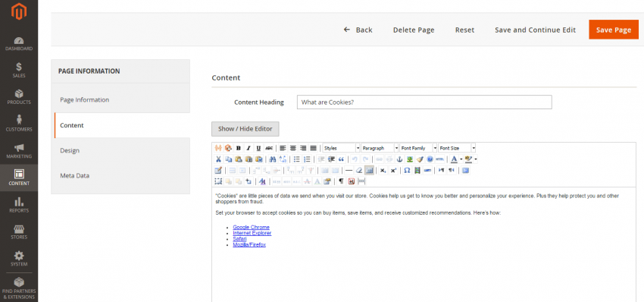Click the Reset button
Image resolution: width=644 pixels, height=302 pixels.
point(464,30)
